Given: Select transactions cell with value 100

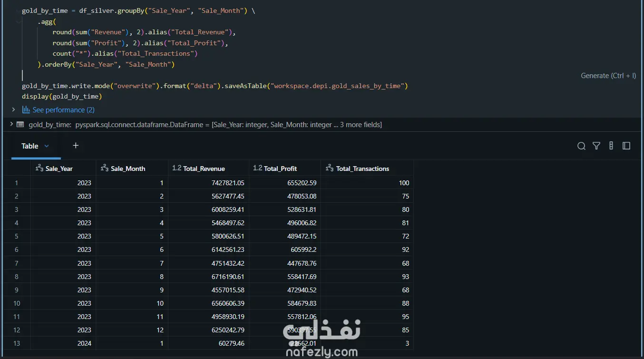Looking at the screenshot, I should coord(367,183).
